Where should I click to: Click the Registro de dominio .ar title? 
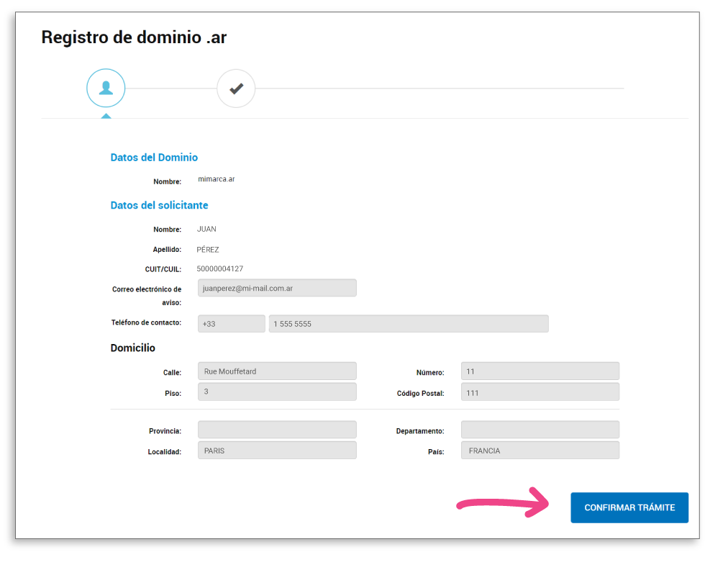pos(134,37)
